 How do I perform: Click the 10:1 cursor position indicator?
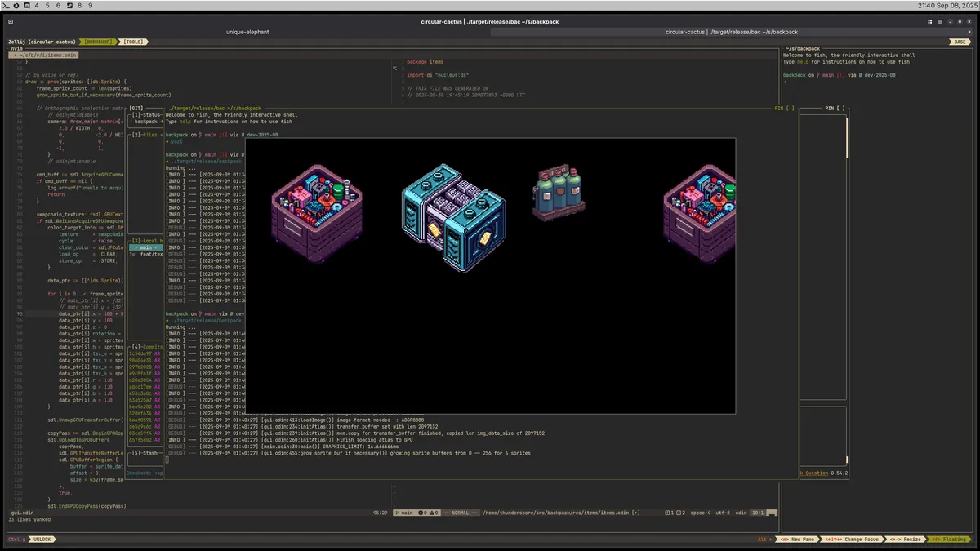(x=759, y=513)
